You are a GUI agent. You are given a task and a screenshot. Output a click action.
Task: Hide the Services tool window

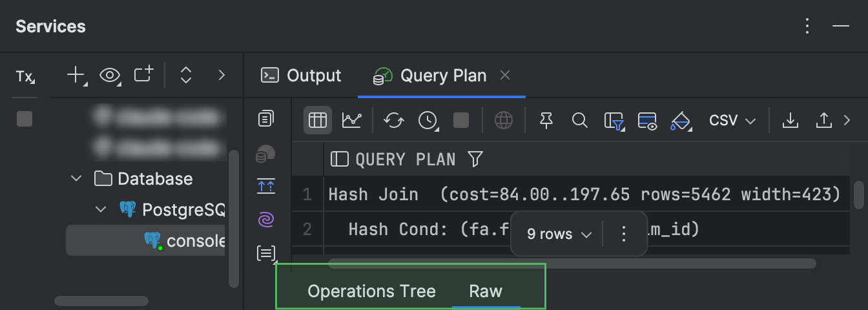click(840, 26)
